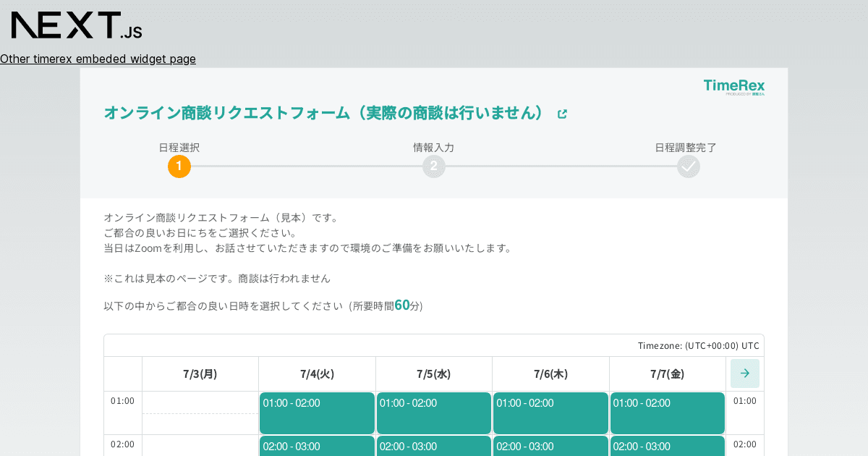Click the 日程選択 step label

tap(179, 148)
